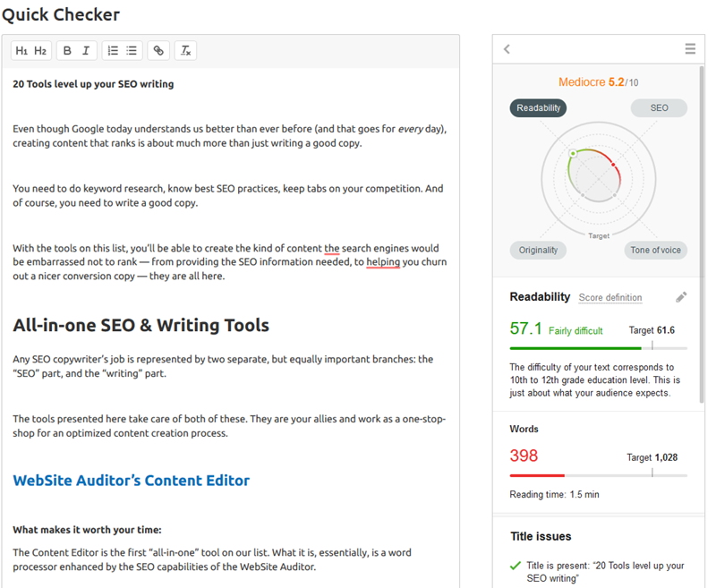Insert a hyperlink
Screen dimensions: 716x588
click(x=158, y=51)
